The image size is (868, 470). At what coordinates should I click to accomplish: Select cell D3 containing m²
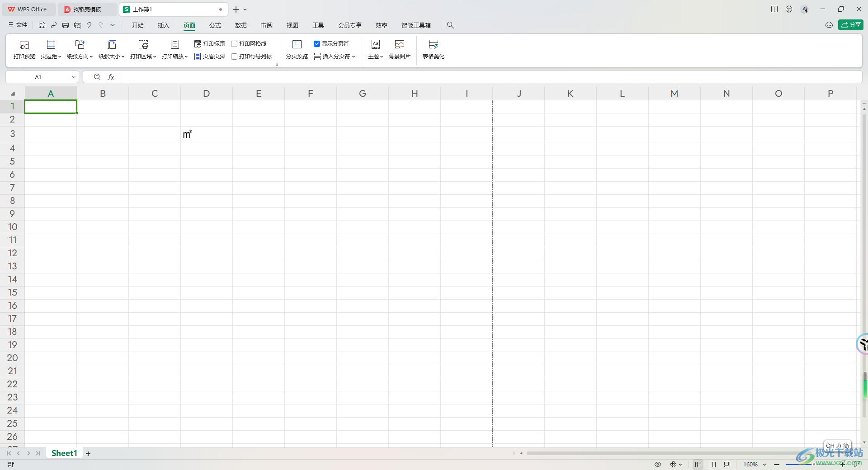(207, 134)
